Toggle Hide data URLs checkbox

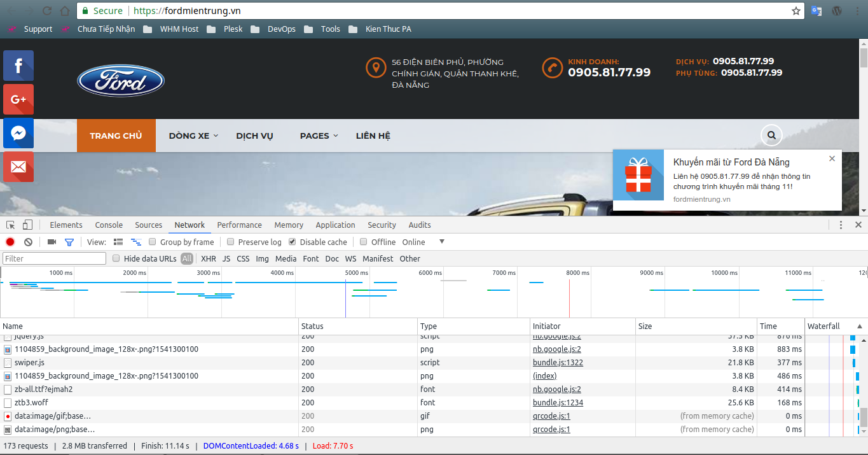(x=116, y=258)
